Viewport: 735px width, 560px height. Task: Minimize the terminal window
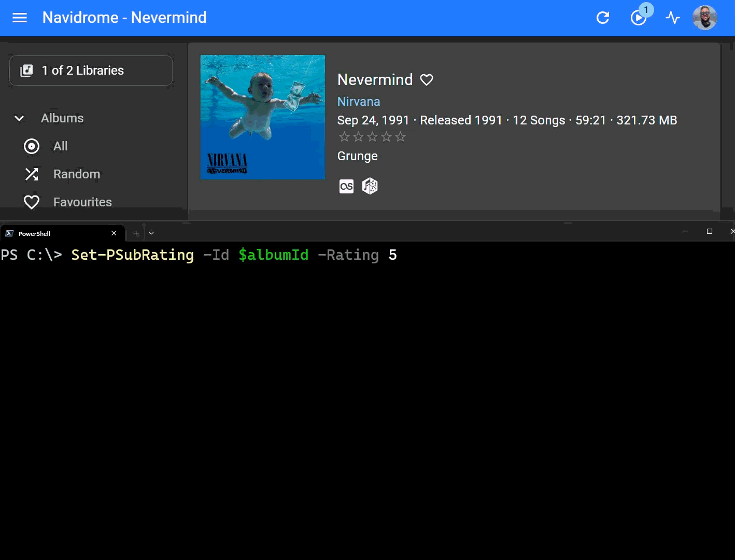tap(686, 231)
